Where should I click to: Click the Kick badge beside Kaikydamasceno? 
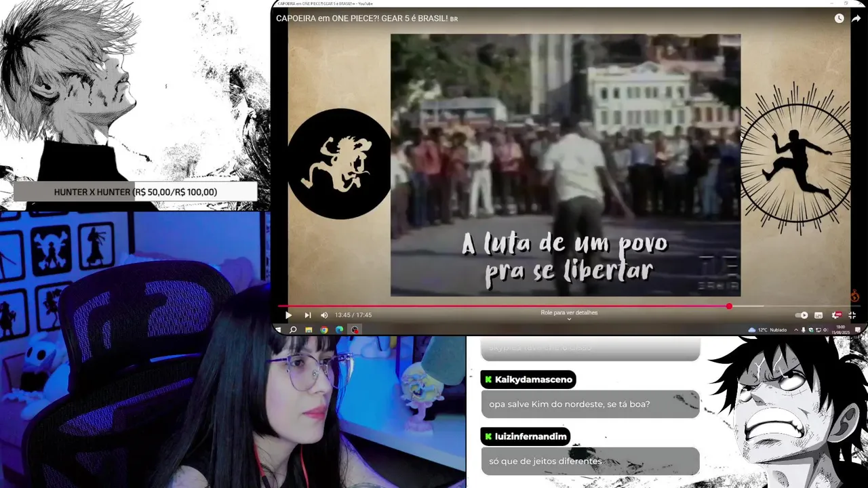click(488, 380)
